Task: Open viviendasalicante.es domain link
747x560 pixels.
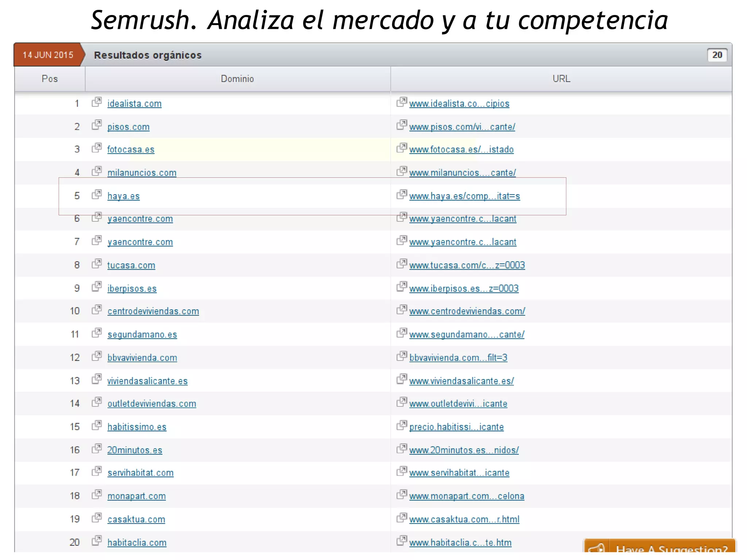Action: 147,381
